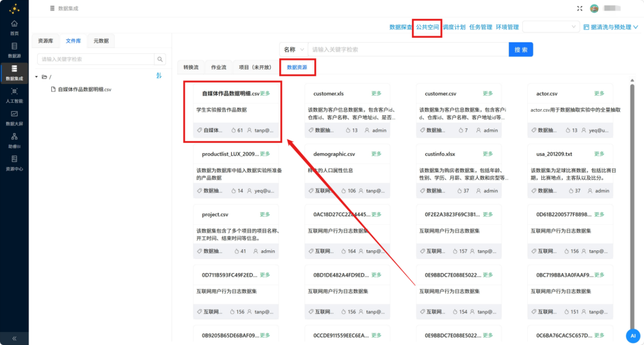Screen dimensions: 644x345
Task: Open the 资源中心 sidebar icon
Action: point(14,159)
